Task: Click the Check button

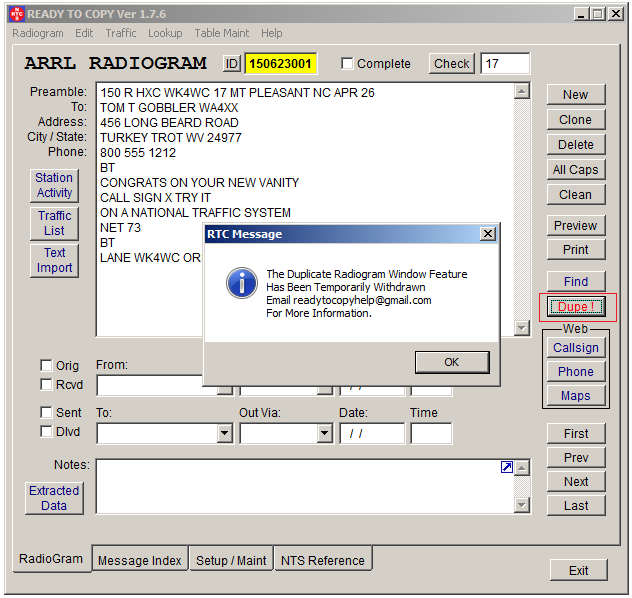Action: 451,63
